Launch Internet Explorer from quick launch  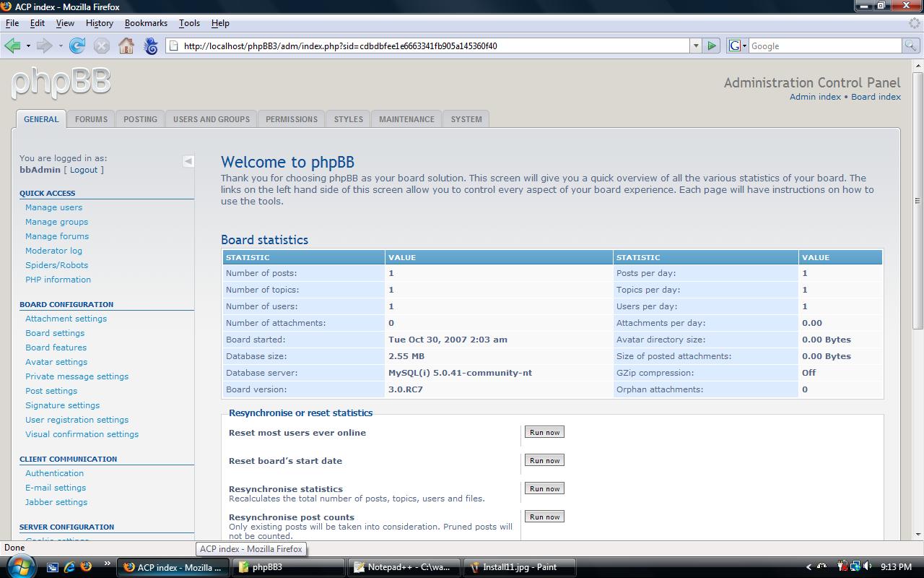tap(70, 567)
